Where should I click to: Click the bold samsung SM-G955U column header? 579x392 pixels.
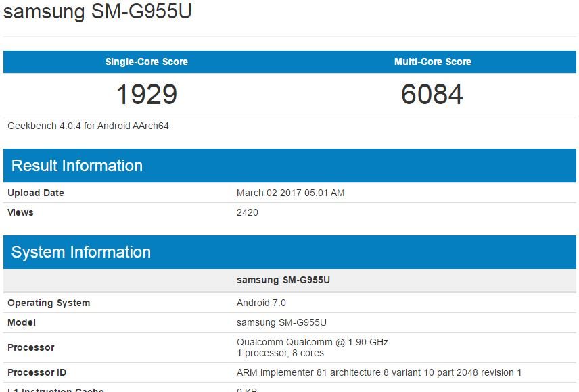[x=283, y=280]
